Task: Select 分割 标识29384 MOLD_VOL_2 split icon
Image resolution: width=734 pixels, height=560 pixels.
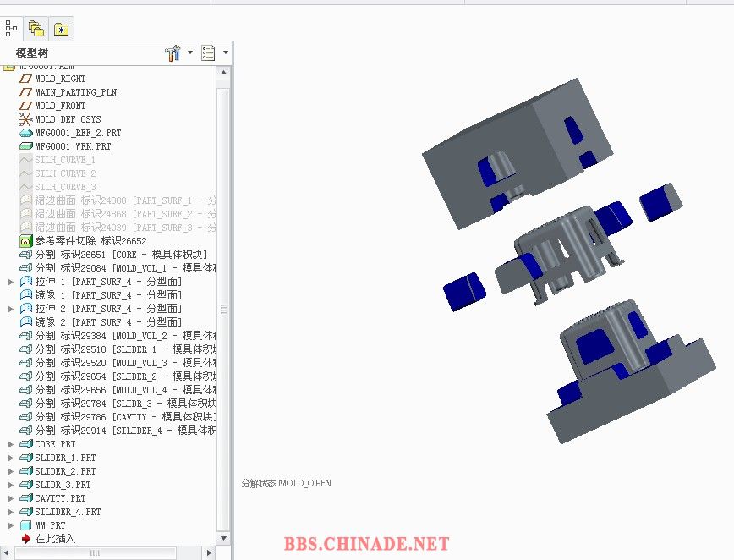Action: tap(25, 336)
